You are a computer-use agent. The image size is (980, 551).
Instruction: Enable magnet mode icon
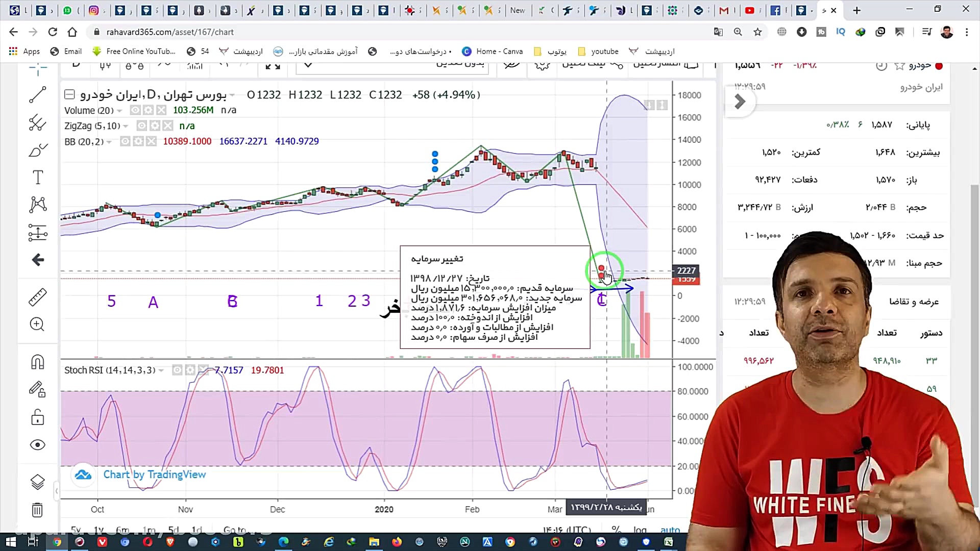point(37,362)
